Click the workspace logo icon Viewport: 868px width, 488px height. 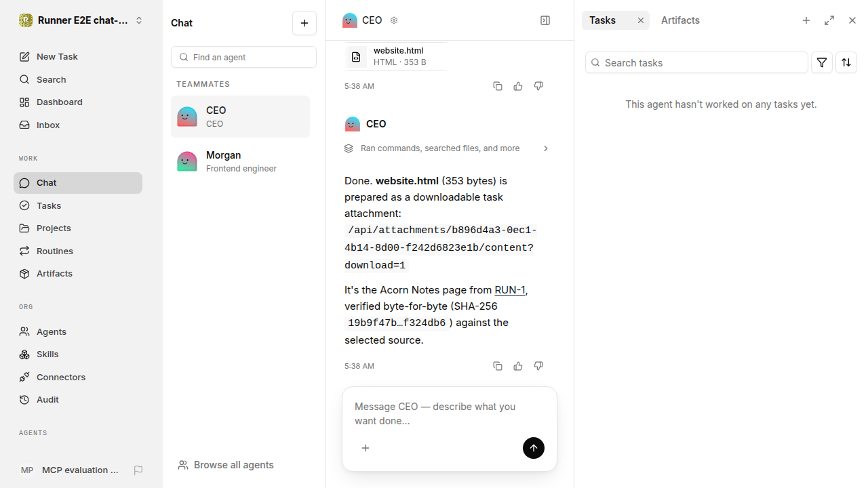(26, 20)
